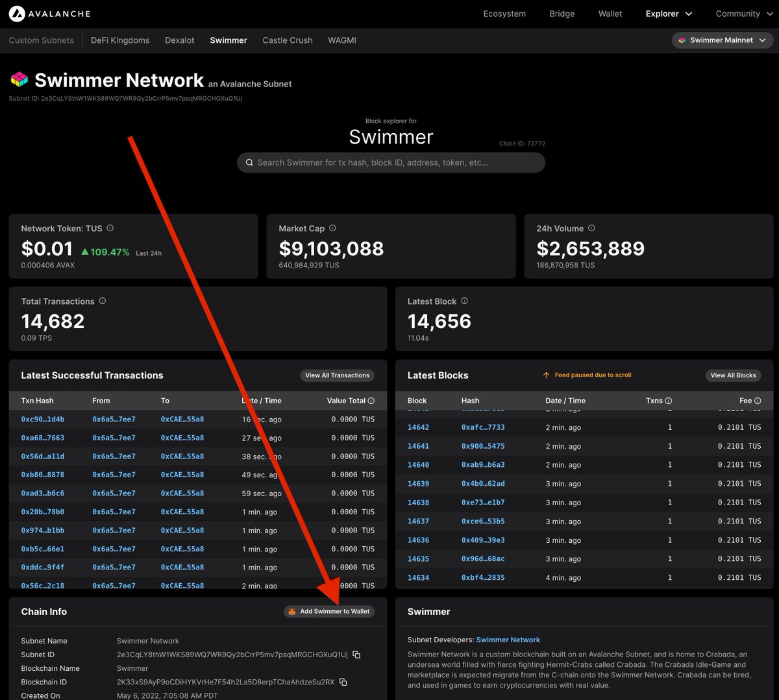Click the feed paused up arrow

[546, 375]
